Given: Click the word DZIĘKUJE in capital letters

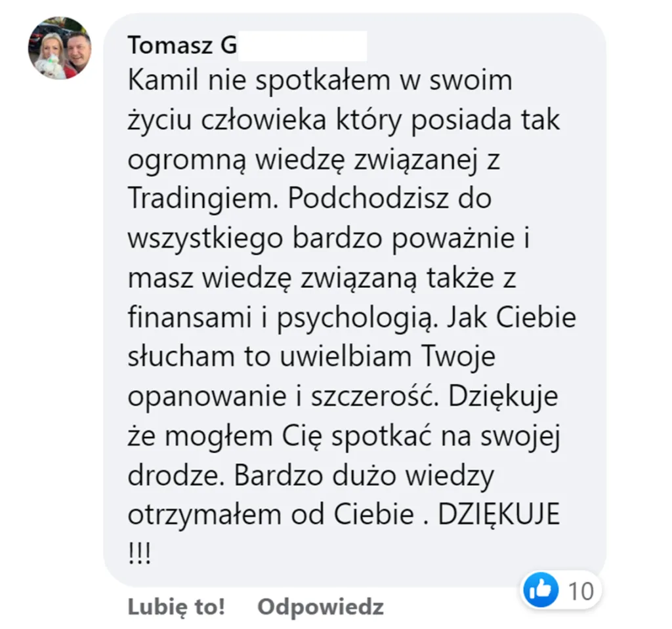Looking at the screenshot, I should [499, 514].
